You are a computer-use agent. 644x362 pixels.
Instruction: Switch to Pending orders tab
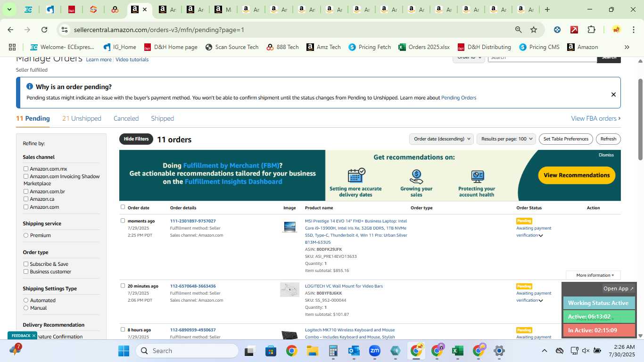(x=33, y=118)
